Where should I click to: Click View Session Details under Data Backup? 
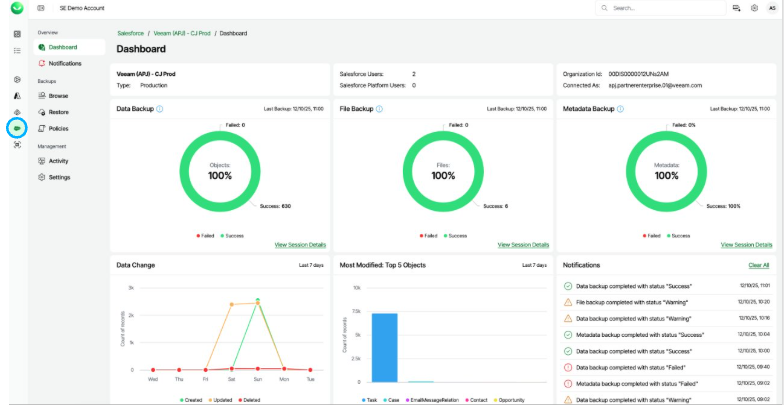[299, 244]
